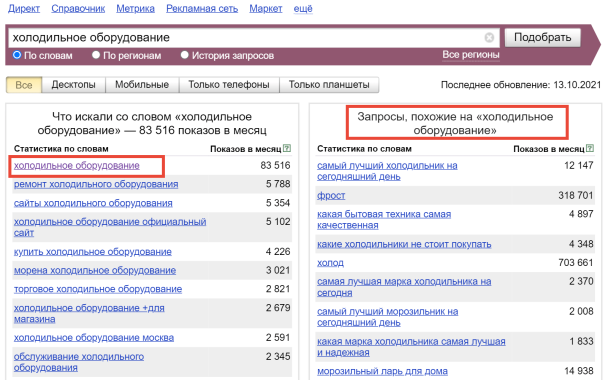
Task: Switch to the 'Только телефоны' tab
Action: (x=229, y=85)
